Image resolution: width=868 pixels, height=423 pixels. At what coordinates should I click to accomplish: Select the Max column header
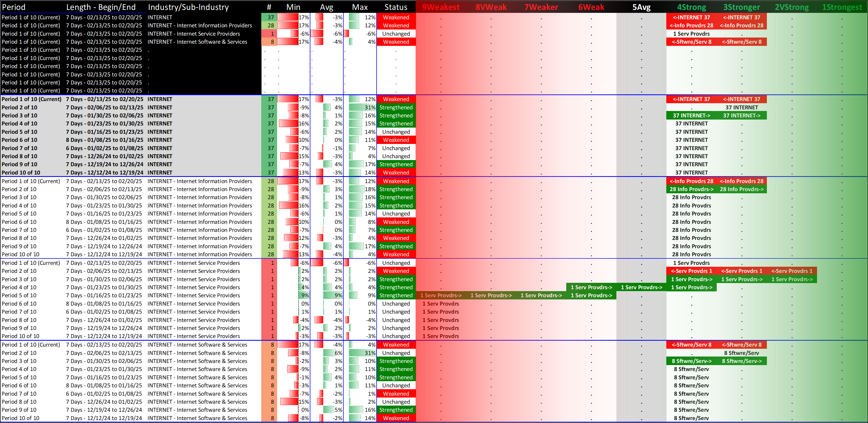click(359, 7)
